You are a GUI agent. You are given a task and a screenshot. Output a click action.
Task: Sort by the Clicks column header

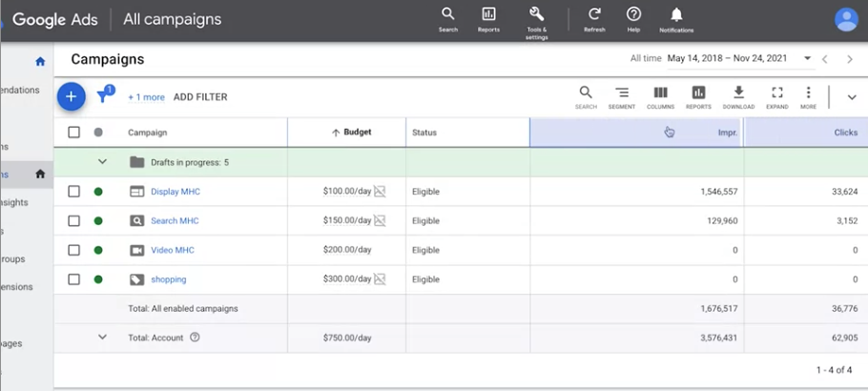point(846,133)
